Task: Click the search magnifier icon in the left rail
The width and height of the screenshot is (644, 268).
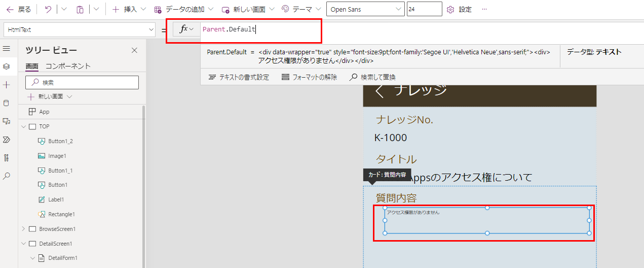Action: click(x=7, y=176)
